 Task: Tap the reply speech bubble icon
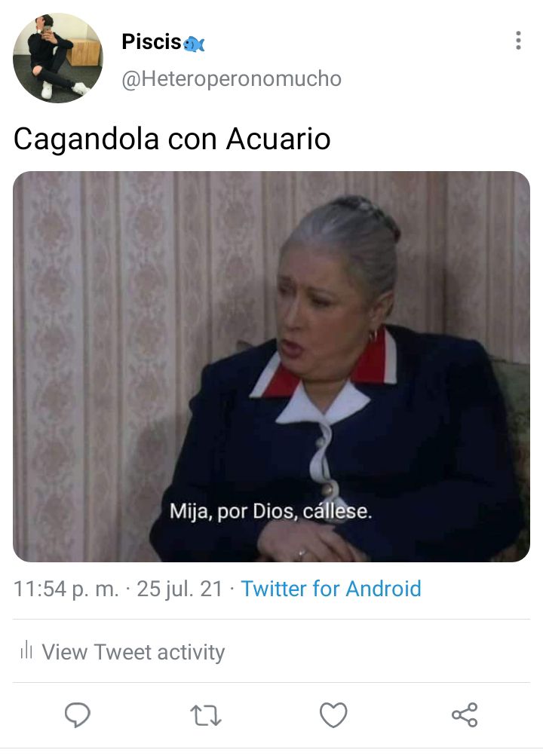point(78,715)
